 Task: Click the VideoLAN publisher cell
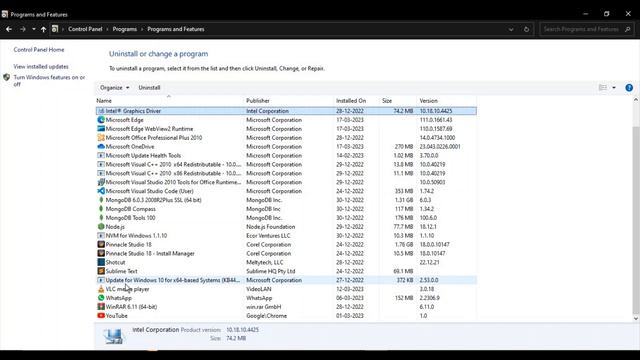(258, 289)
